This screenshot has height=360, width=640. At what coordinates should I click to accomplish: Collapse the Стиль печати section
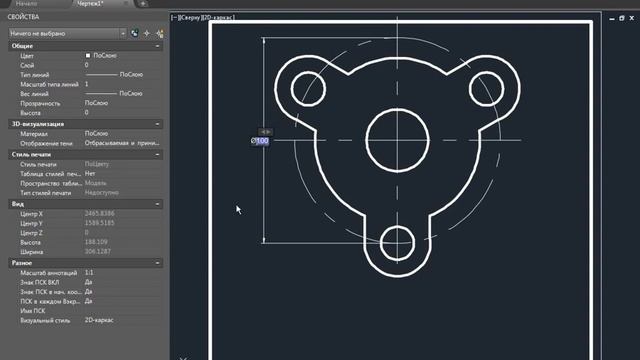157,155
